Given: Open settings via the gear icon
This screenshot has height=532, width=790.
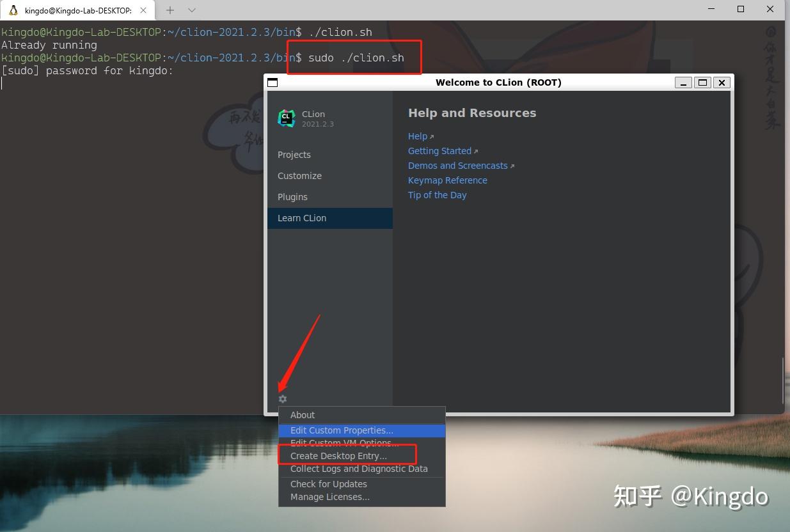Looking at the screenshot, I should click(x=282, y=398).
